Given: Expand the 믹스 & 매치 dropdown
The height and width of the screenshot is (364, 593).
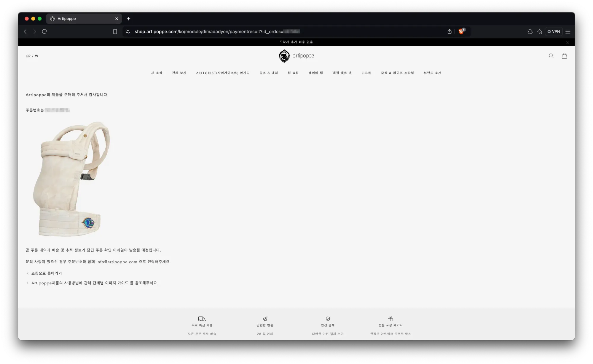Looking at the screenshot, I should click(x=269, y=73).
